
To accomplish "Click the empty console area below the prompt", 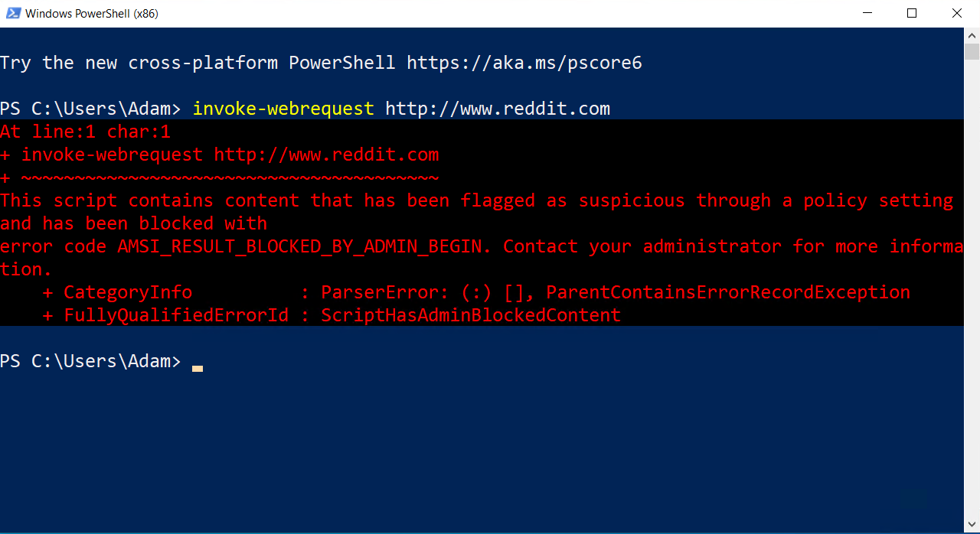I will [459, 444].
